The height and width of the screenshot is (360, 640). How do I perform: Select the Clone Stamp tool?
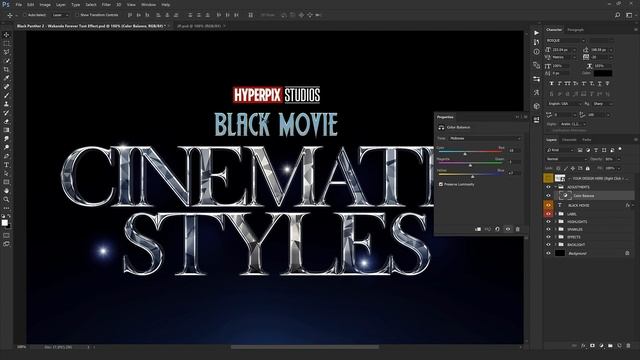(7, 104)
